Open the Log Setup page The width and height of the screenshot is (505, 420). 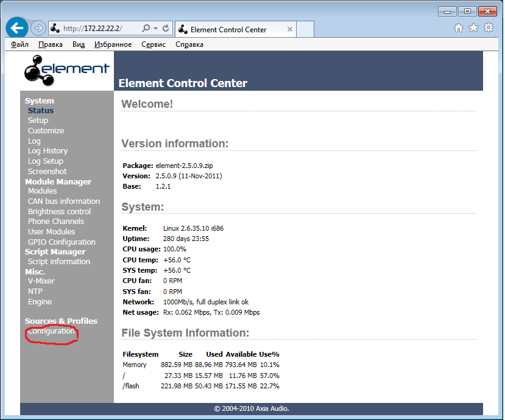tap(46, 161)
